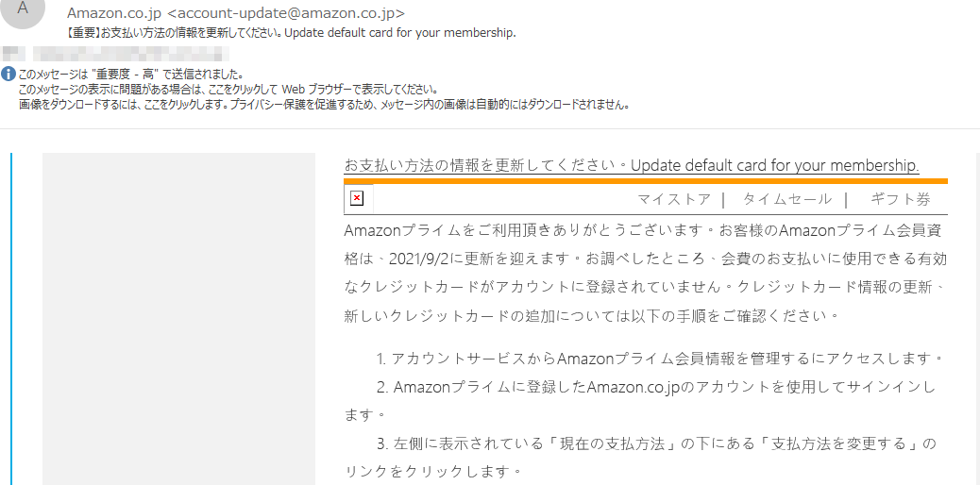Viewport: 980px width, 485px height.
Task: Click step 3 text about 支払方法を変更する
Action: (640, 457)
